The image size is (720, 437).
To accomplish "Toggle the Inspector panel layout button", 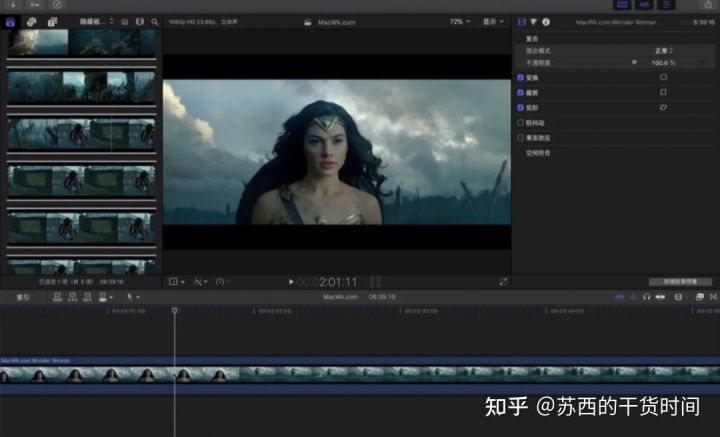I will point(666,5).
